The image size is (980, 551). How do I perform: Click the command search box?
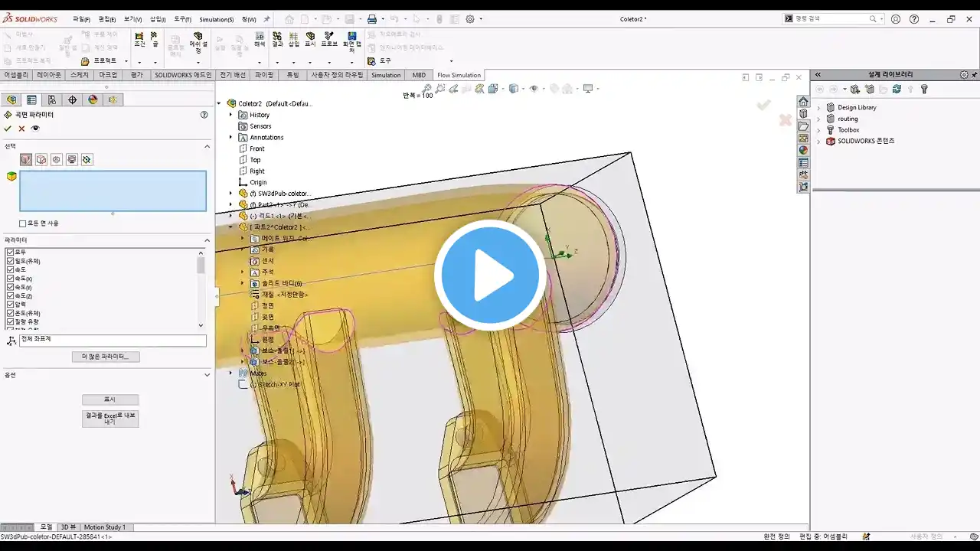831,19
